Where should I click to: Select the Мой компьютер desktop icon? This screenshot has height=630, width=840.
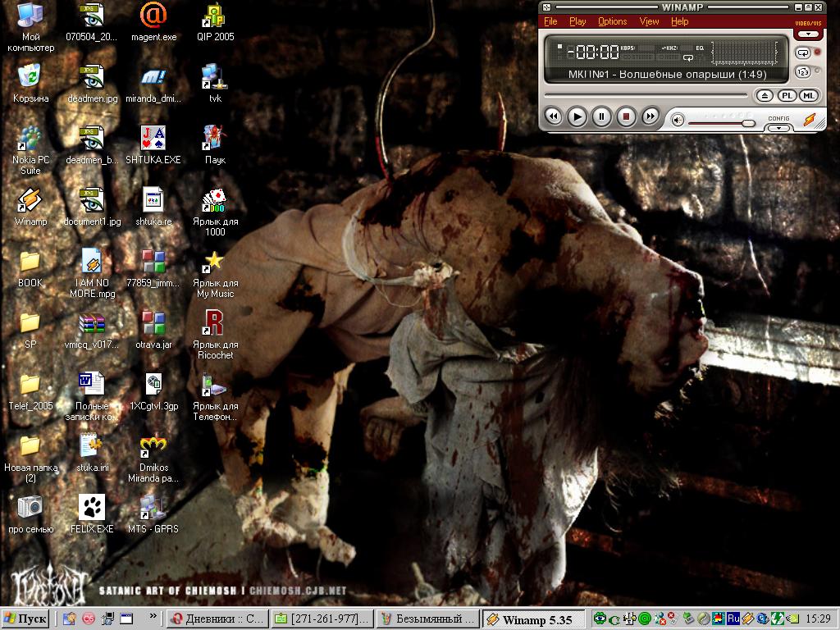point(30,28)
